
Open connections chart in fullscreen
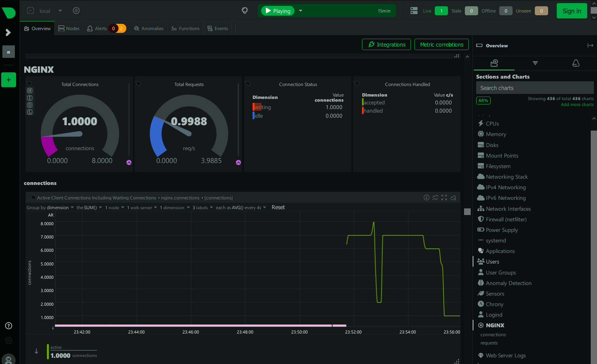[444, 197]
